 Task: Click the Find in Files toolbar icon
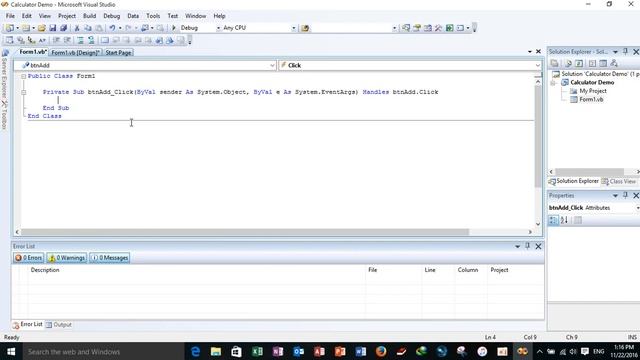coord(305,28)
